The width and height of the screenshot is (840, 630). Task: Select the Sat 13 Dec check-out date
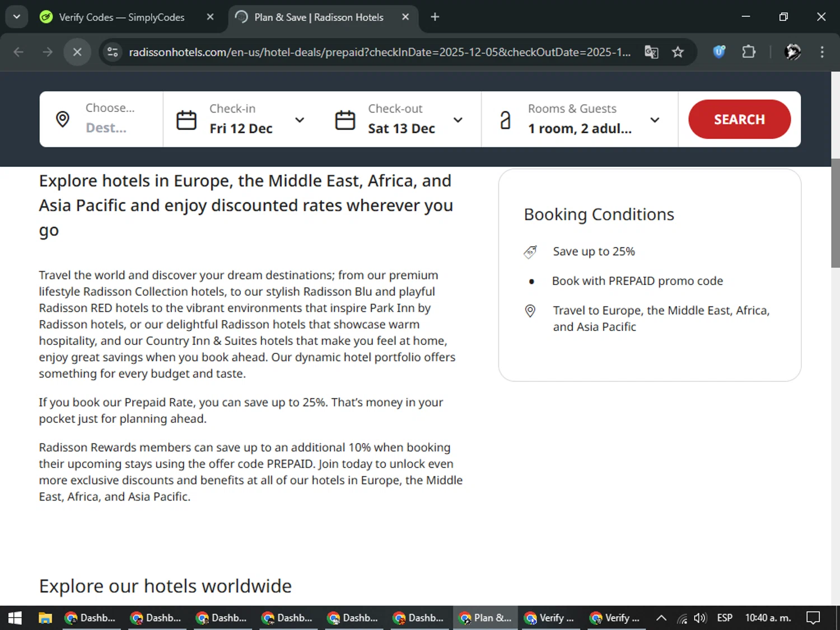pyautogui.click(x=402, y=128)
